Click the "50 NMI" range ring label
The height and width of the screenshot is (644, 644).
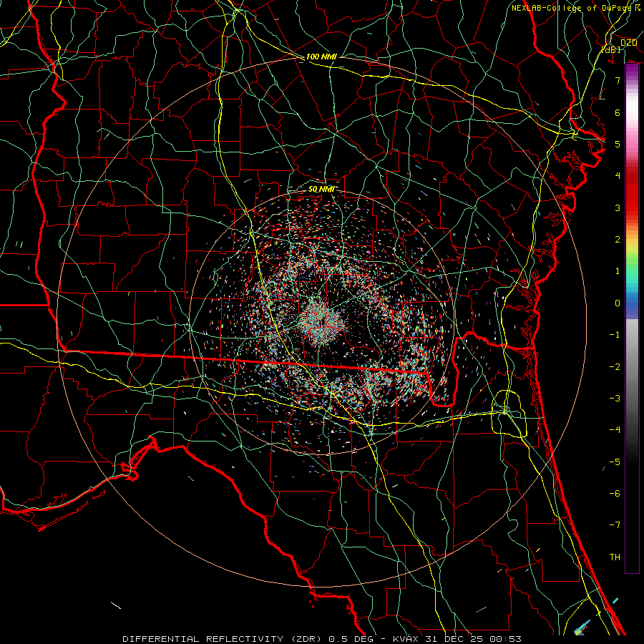click(x=321, y=189)
